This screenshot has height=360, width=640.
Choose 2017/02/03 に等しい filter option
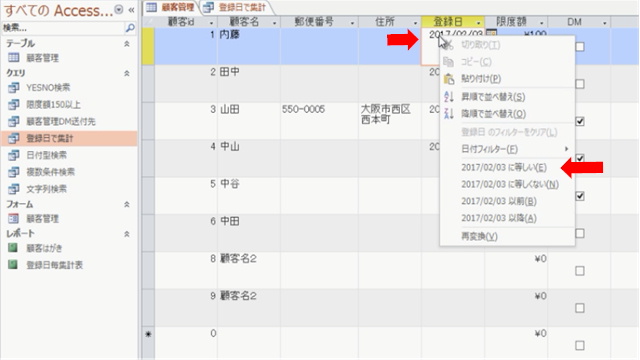click(x=504, y=167)
